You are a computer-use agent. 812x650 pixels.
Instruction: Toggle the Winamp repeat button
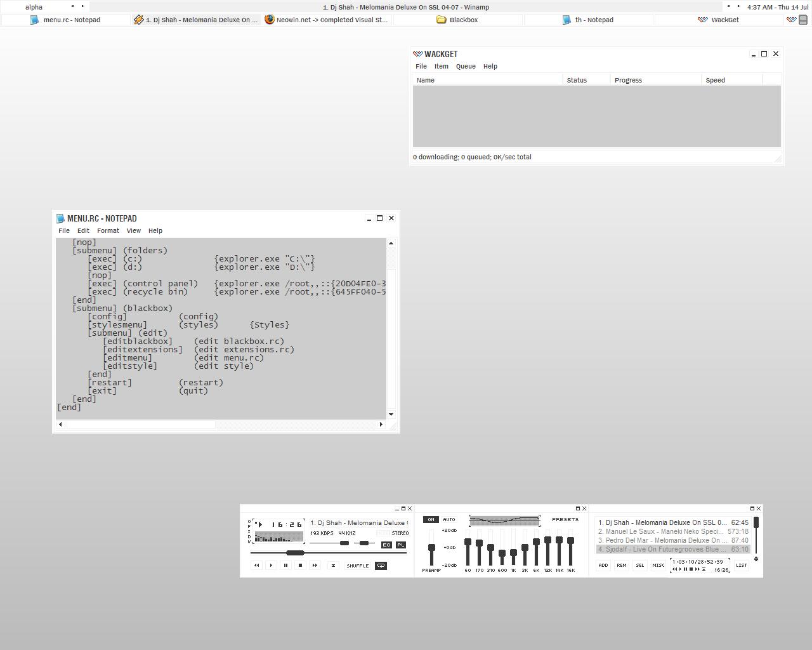pyautogui.click(x=381, y=566)
